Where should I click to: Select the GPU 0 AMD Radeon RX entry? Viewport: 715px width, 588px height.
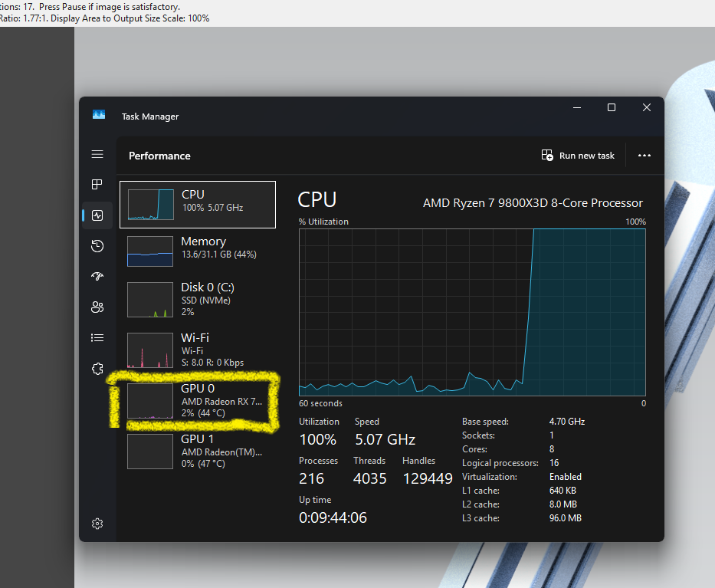(198, 400)
